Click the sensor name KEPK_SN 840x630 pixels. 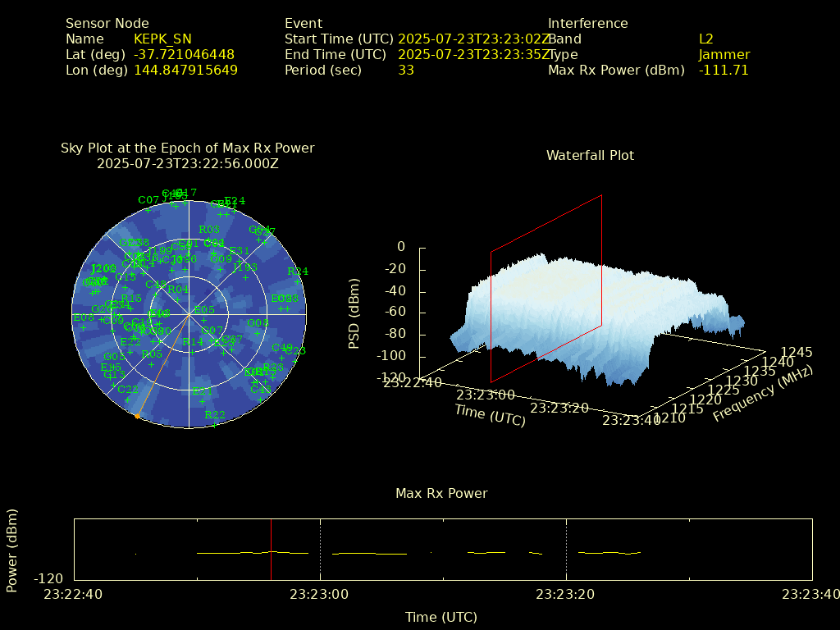point(162,39)
